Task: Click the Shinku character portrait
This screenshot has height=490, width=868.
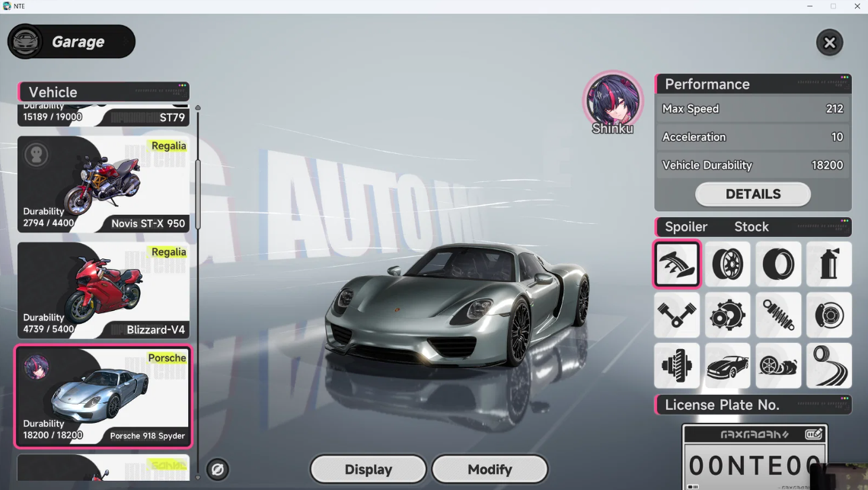Action: pyautogui.click(x=613, y=101)
